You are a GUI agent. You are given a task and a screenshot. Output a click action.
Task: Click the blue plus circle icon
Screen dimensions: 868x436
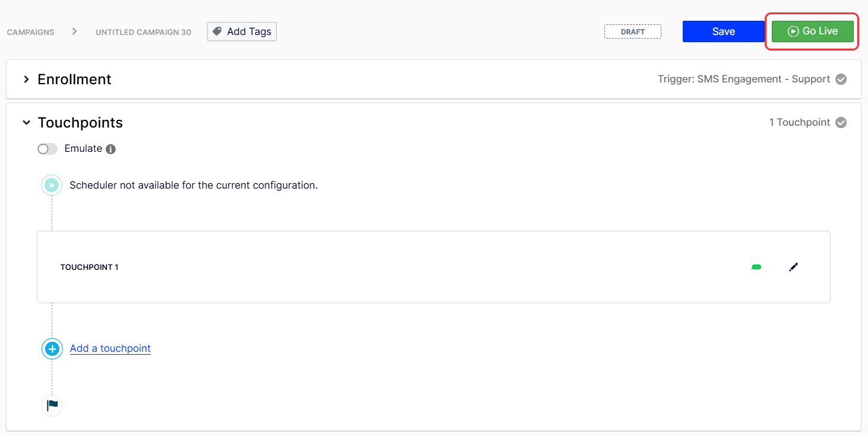52,349
